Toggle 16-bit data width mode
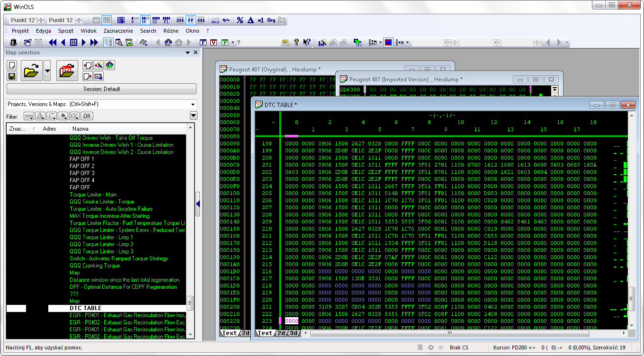Screen dimensions: 644x356 [145, 20]
